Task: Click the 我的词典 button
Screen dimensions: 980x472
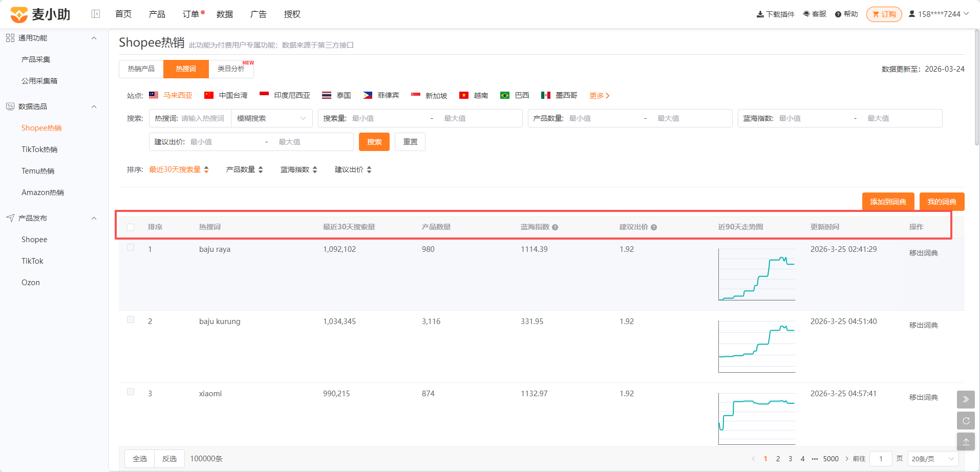Action: [942, 202]
